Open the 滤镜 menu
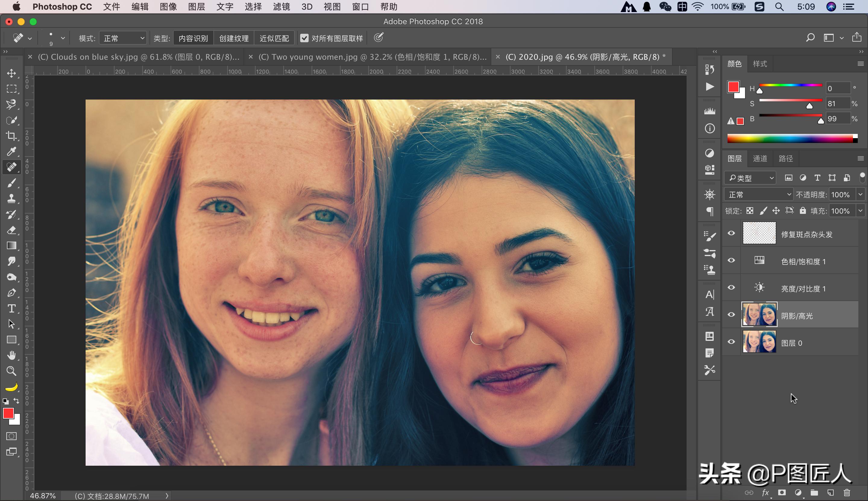This screenshot has height=501, width=868. (281, 7)
